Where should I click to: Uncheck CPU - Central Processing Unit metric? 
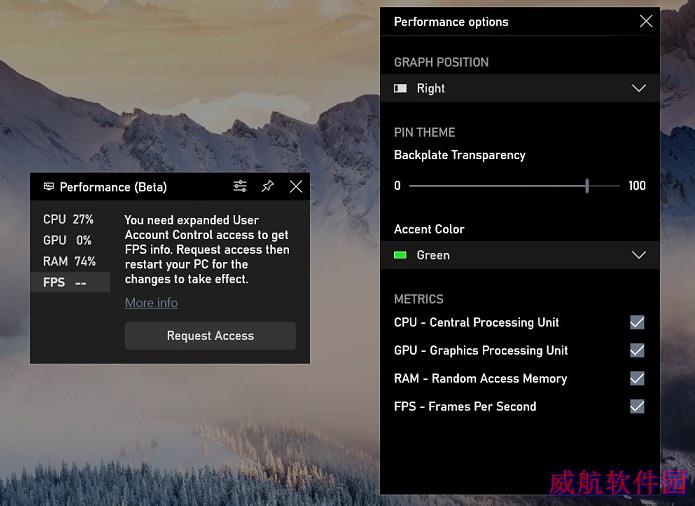(x=637, y=322)
